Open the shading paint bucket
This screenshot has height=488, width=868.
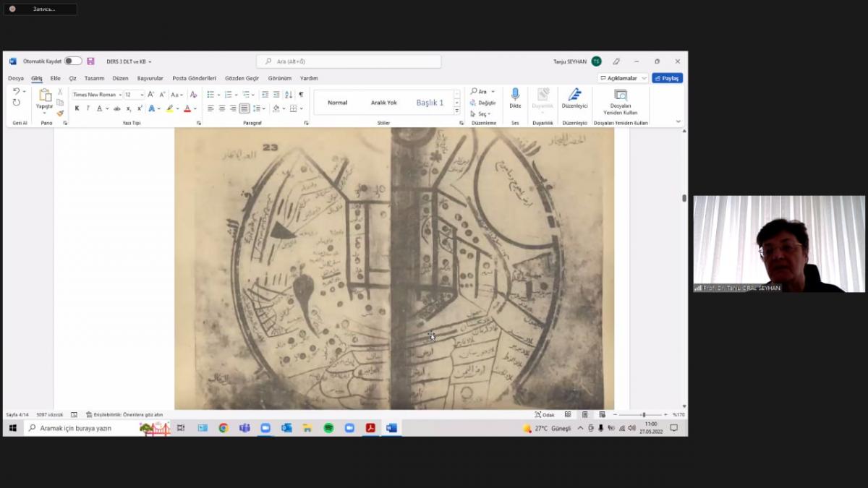(x=278, y=108)
